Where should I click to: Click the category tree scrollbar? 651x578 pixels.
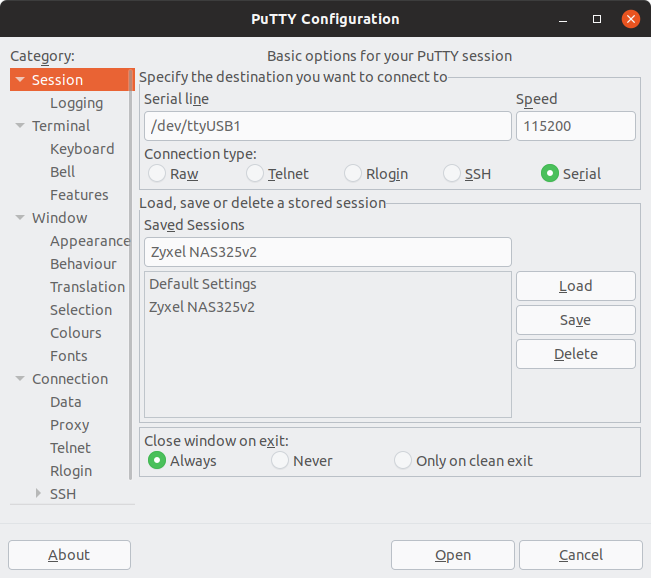(x=130, y=274)
